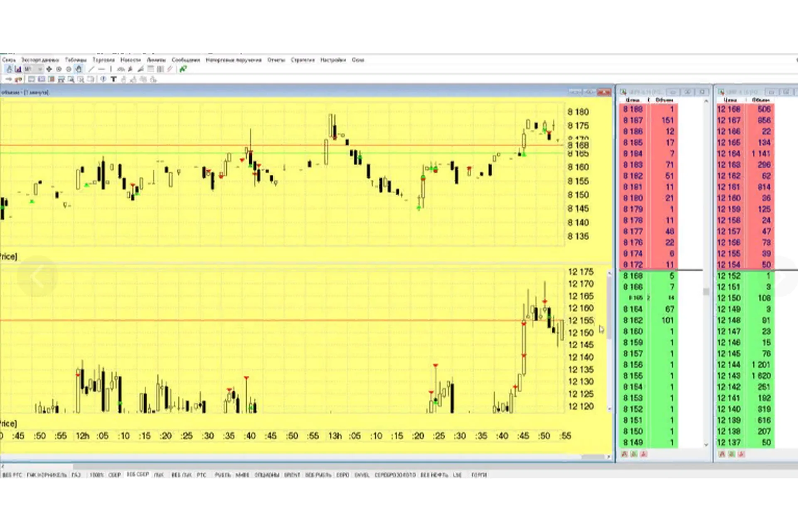Viewport: 798px width, 532px height.
Task: Open the Настройки menu
Action: click(x=333, y=60)
